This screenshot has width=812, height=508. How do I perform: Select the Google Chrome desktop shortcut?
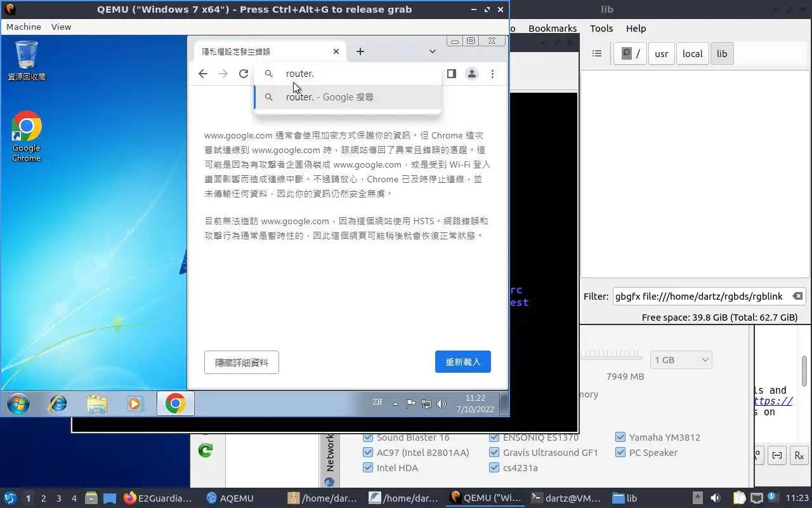tap(26, 137)
